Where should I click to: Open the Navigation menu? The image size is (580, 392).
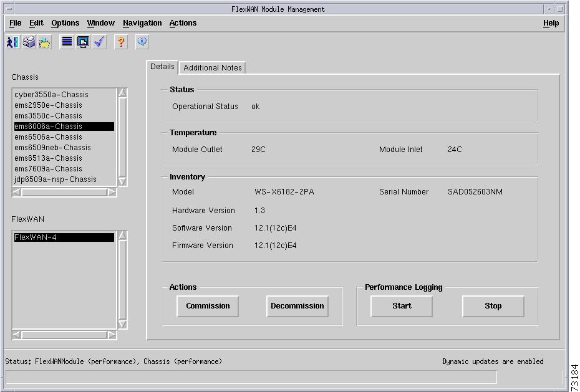[142, 23]
